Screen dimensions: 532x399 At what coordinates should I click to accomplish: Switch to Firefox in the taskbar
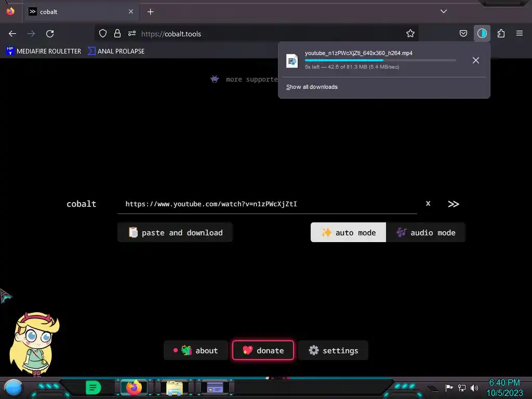[x=134, y=388]
